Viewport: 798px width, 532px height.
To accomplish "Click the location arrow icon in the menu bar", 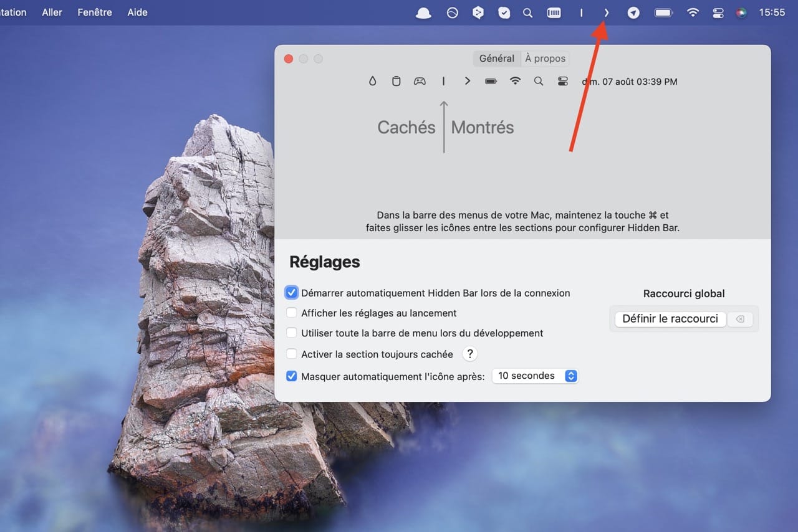I will [x=633, y=12].
